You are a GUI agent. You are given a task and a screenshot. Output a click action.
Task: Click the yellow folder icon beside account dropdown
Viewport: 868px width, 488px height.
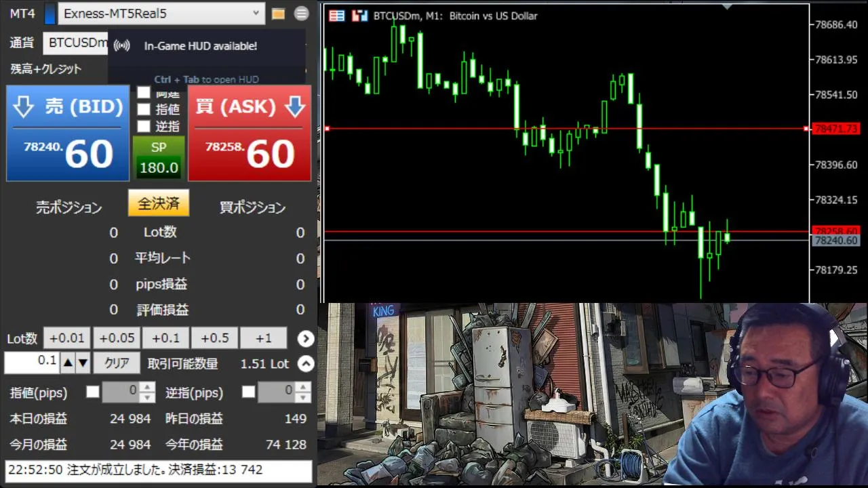[278, 14]
